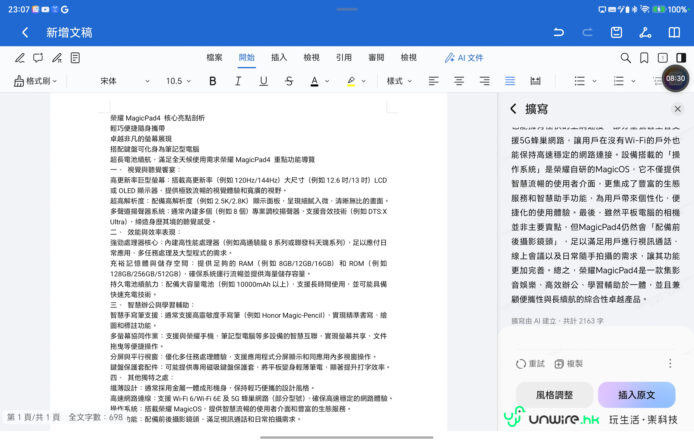
Task: Click the 插入原文 button
Action: pos(636,395)
